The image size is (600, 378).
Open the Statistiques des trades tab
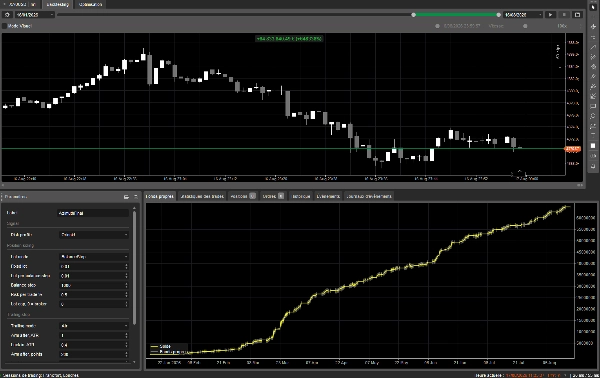202,196
